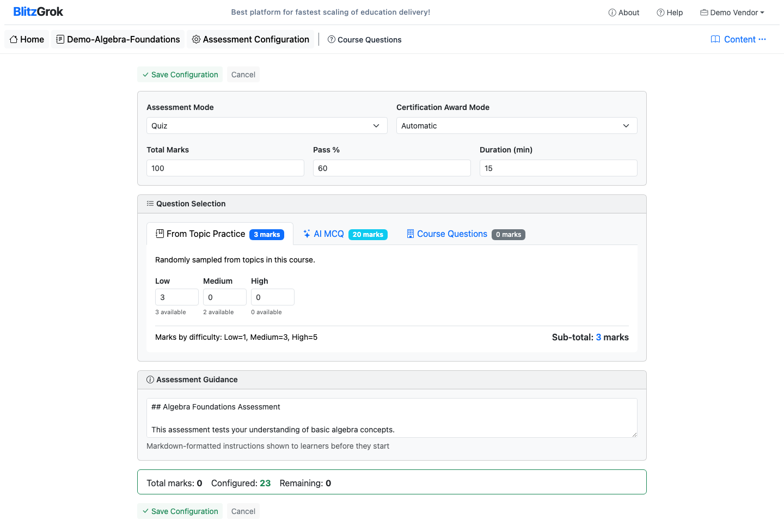
Task: Expand the Demo Vendor account menu
Action: pyautogui.click(x=732, y=13)
